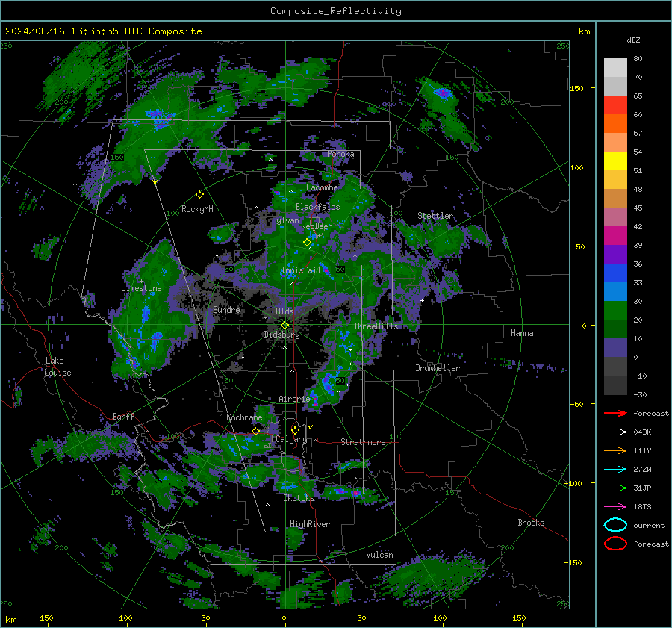Click the Hanna city label
The image size is (672, 628).
[x=522, y=333]
